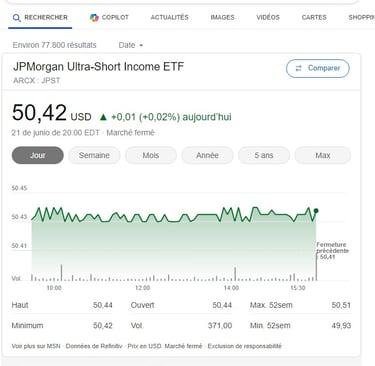
Task: Click the green up-triangle next to the price change
Action: 103,117
